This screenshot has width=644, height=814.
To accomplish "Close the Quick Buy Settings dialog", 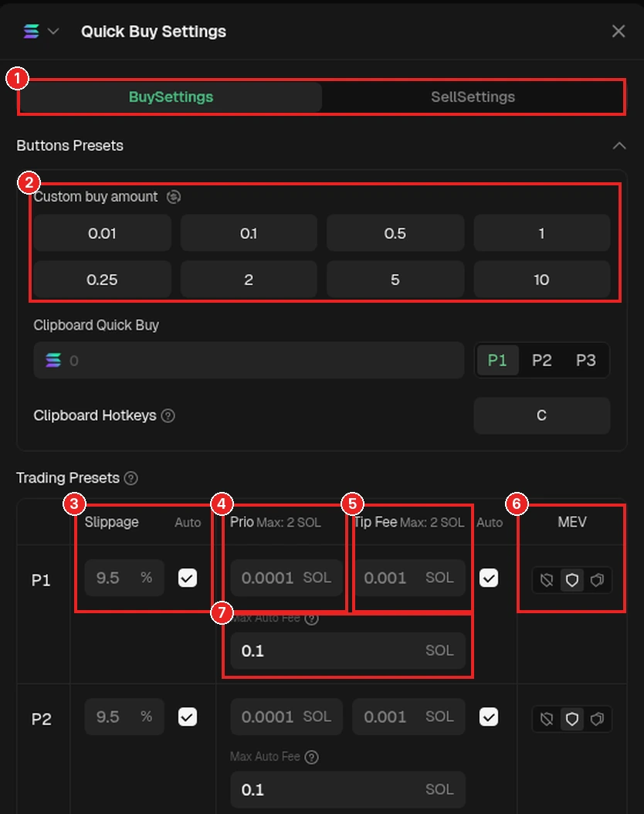I will pos(618,31).
